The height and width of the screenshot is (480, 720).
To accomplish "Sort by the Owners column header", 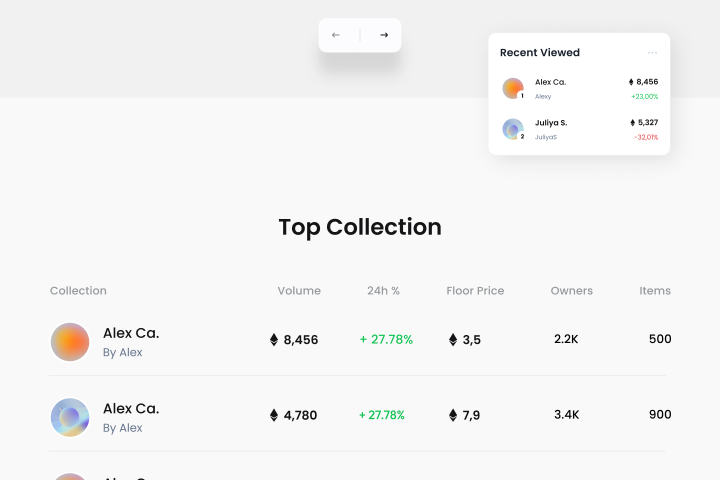I will 572,291.
